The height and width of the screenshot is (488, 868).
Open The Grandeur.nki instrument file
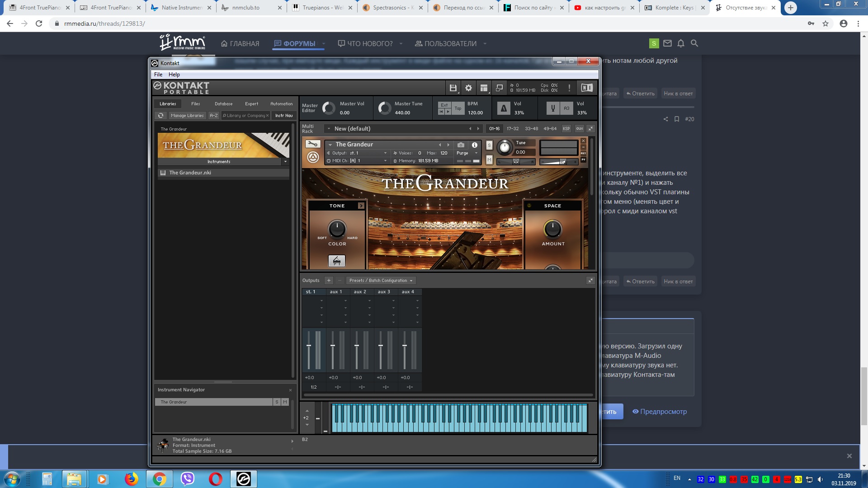190,173
